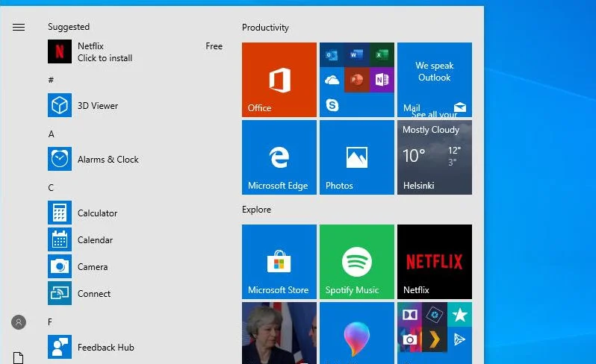Screen dimensions: 596x364
Task: Open the Helsinki weather tile
Action: pos(435,157)
